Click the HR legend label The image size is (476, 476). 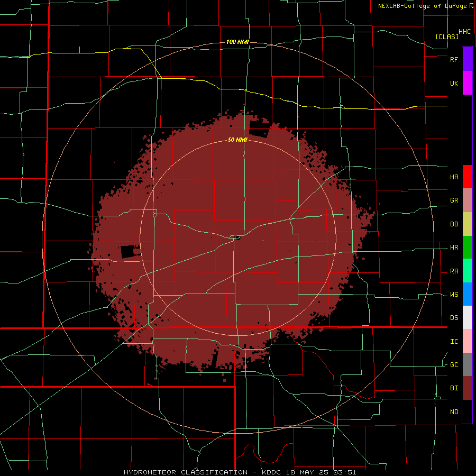tap(454, 248)
